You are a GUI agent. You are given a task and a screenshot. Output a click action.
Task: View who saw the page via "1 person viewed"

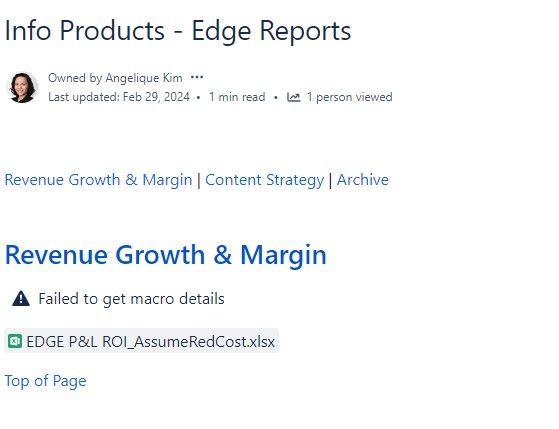click(349, 97)
